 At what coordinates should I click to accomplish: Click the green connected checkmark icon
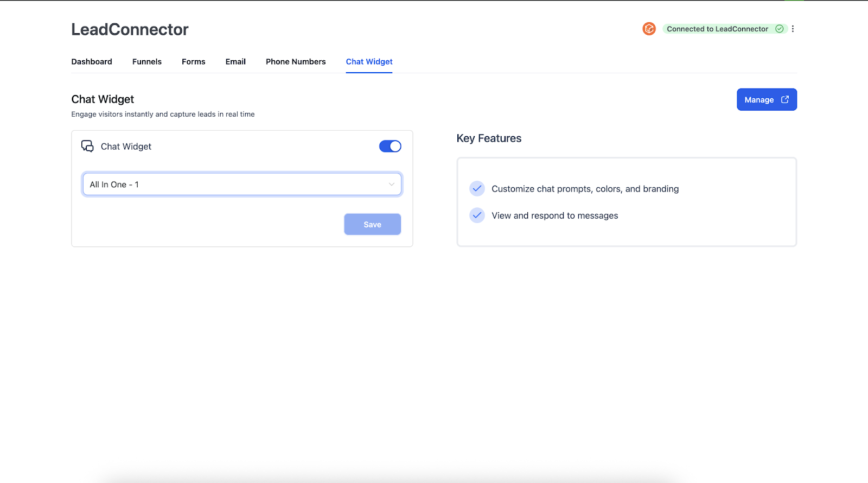click(x=779, y=29)
